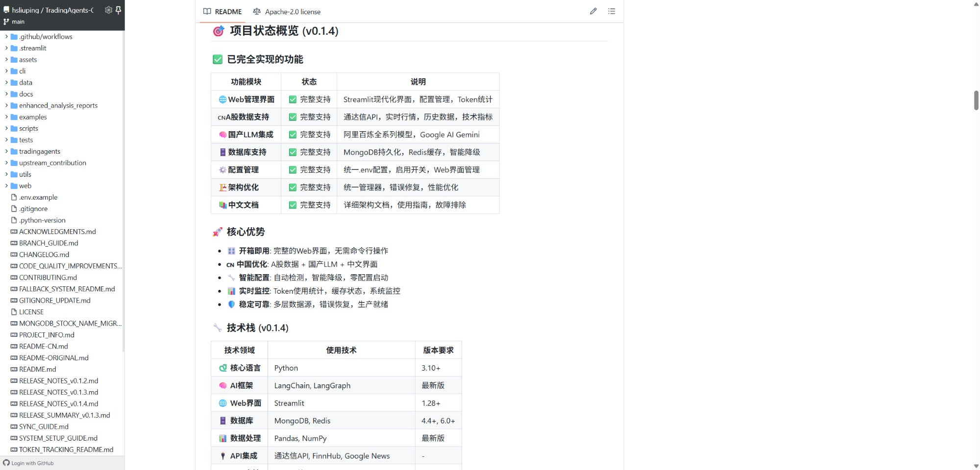Open the README edit pencil icon
This screenshot has height=470, width=980.
pos(593,11)
